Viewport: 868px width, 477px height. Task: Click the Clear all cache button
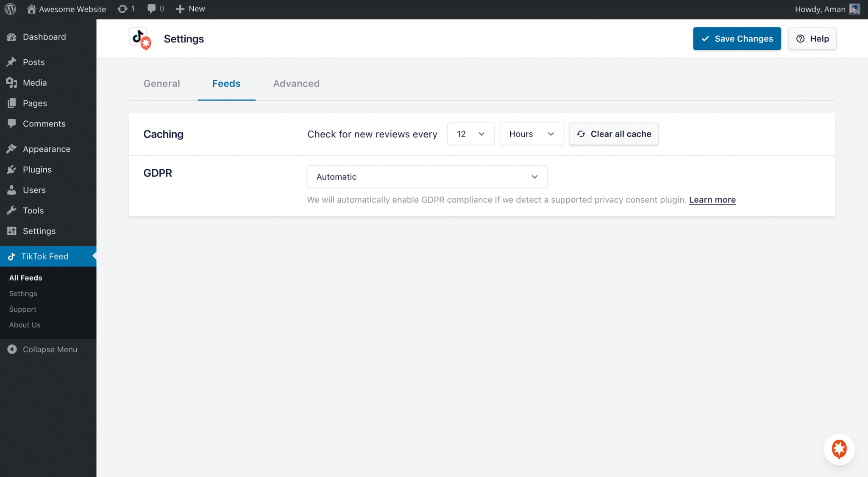(613, 134)
